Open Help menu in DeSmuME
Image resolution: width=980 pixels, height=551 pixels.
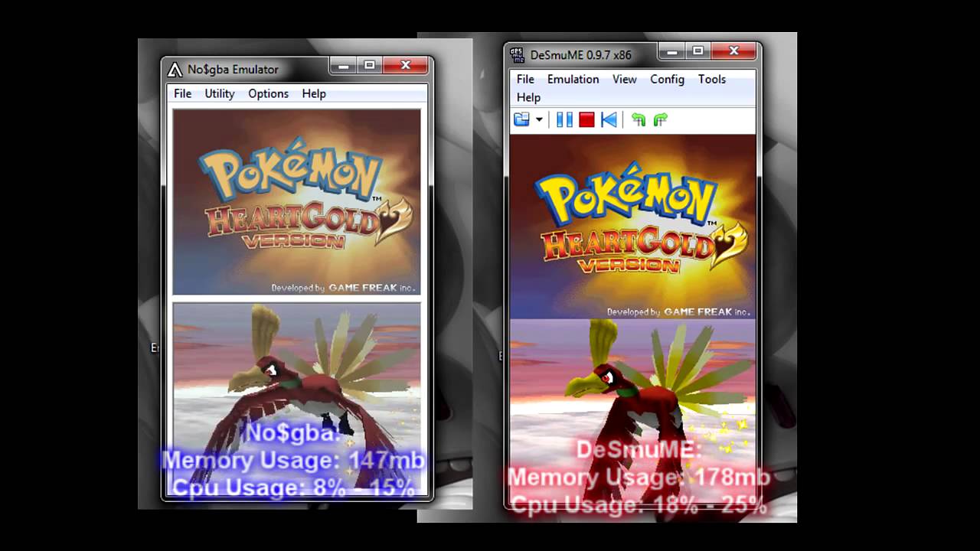pos(528,97)
